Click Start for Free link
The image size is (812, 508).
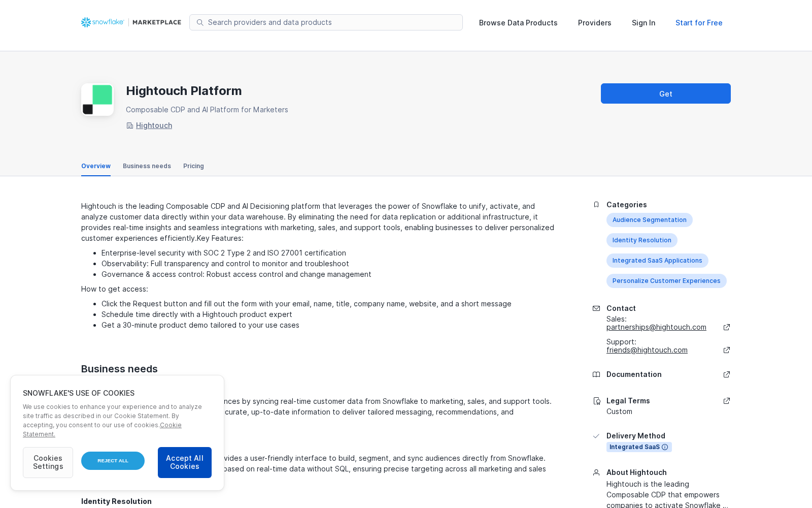699,23
